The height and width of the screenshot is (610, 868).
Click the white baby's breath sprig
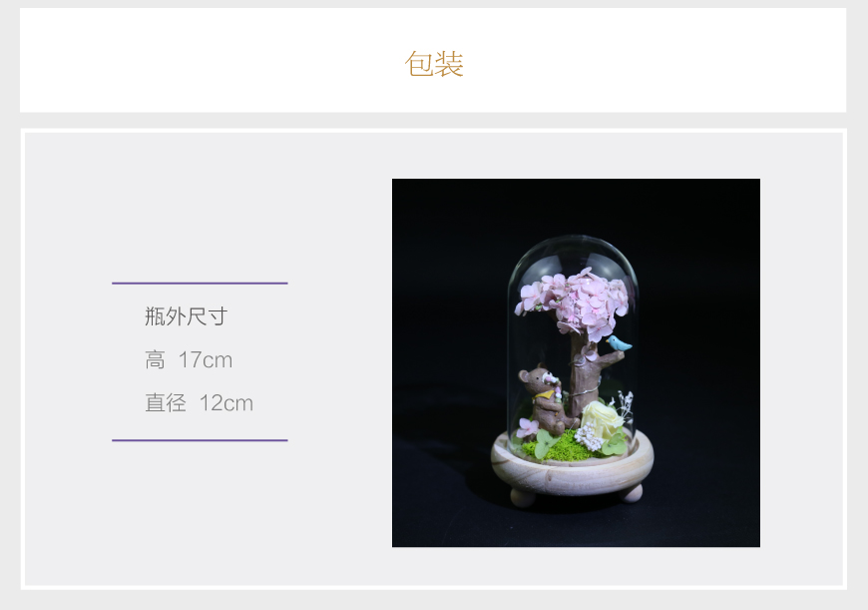click(626, 403)
